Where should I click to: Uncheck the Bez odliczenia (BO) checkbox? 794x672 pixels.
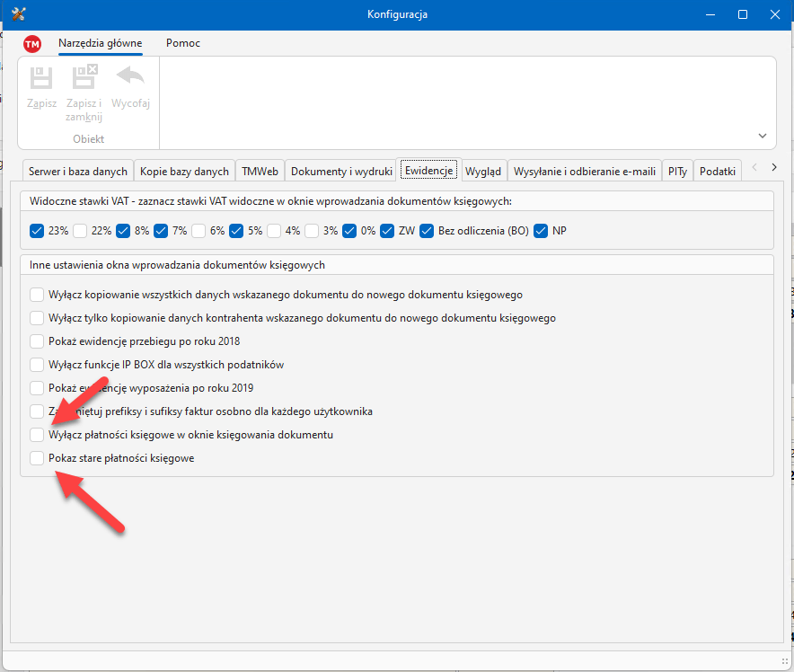pyautogui.click(x=427, y=231)
